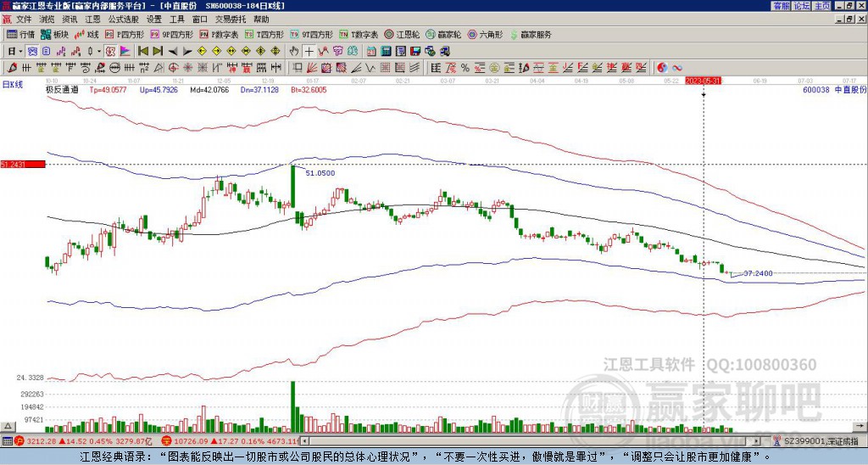
Task: Click the colorful flag icon
Action: click(125, 51)
